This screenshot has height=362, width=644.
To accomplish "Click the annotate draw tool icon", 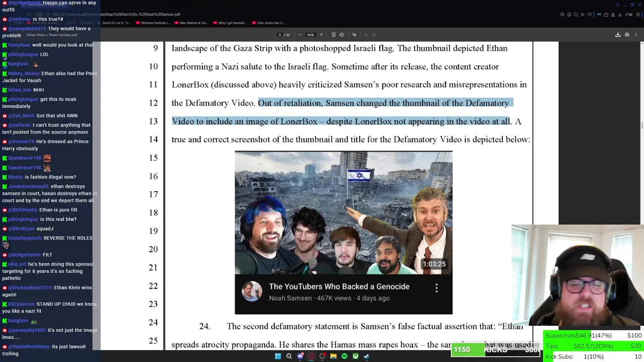I will click(354, 35).
